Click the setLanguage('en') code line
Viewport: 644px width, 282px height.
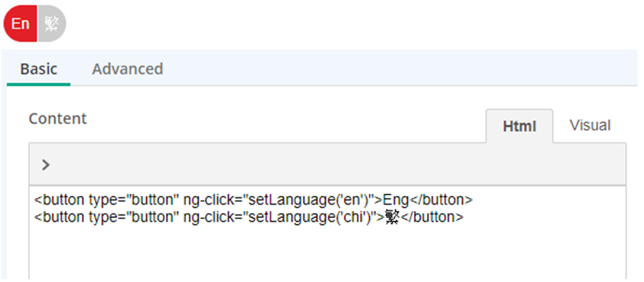pos(254,200)
